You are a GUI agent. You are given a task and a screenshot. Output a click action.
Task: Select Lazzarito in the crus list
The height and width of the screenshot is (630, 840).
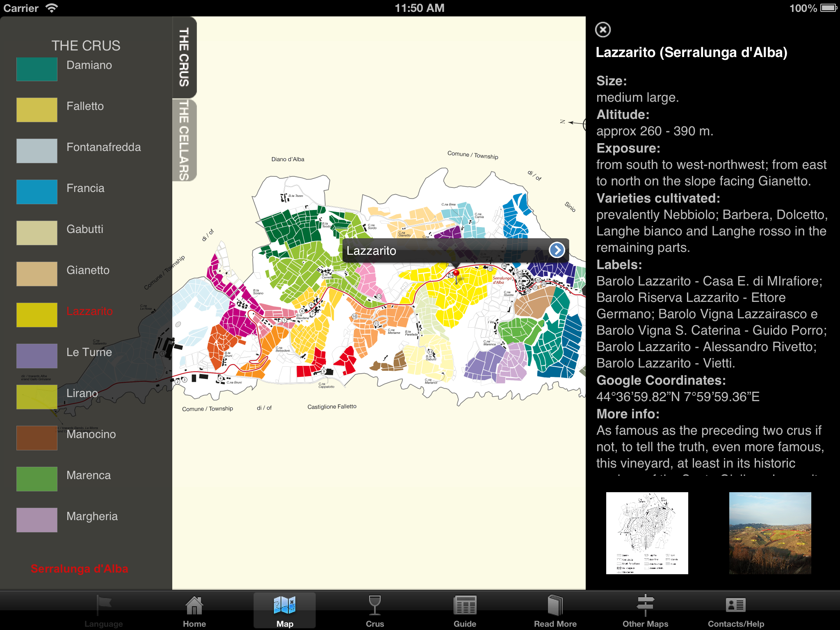(x=89, y=311)
